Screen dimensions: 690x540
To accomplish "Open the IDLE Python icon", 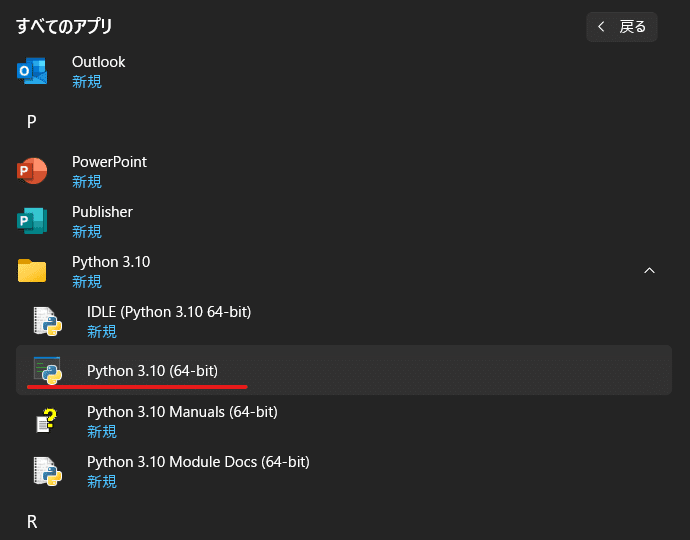I will point(48,321).
